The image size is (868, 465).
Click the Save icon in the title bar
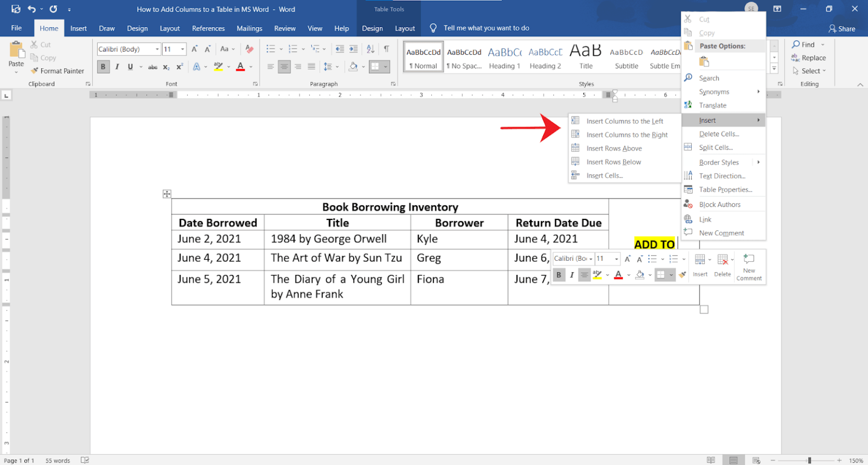pyautogui.click(x=16, y=9)
